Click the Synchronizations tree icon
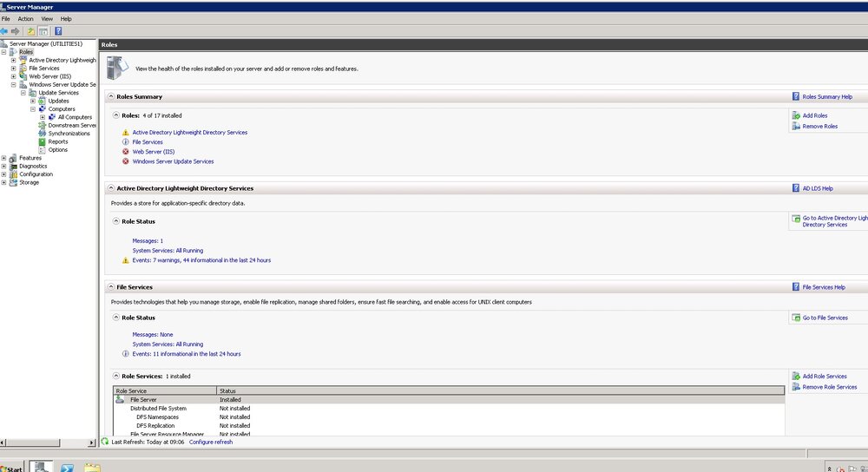This screenshot has width=868, height=472. click(x=42, y=134)
